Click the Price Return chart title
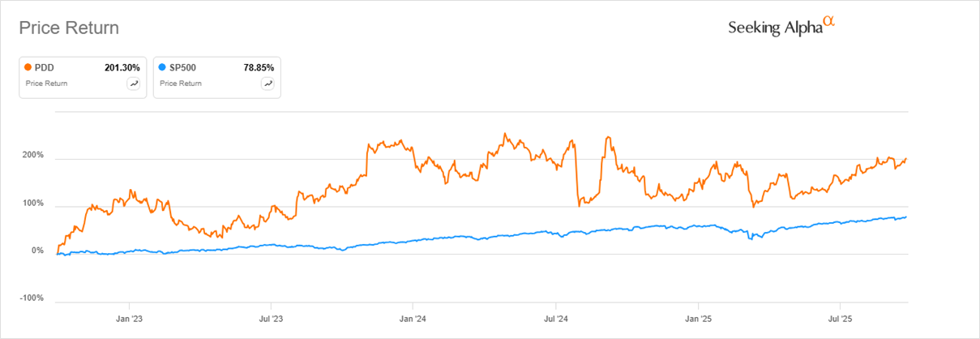The image size is (980, 339). [69, 28]
